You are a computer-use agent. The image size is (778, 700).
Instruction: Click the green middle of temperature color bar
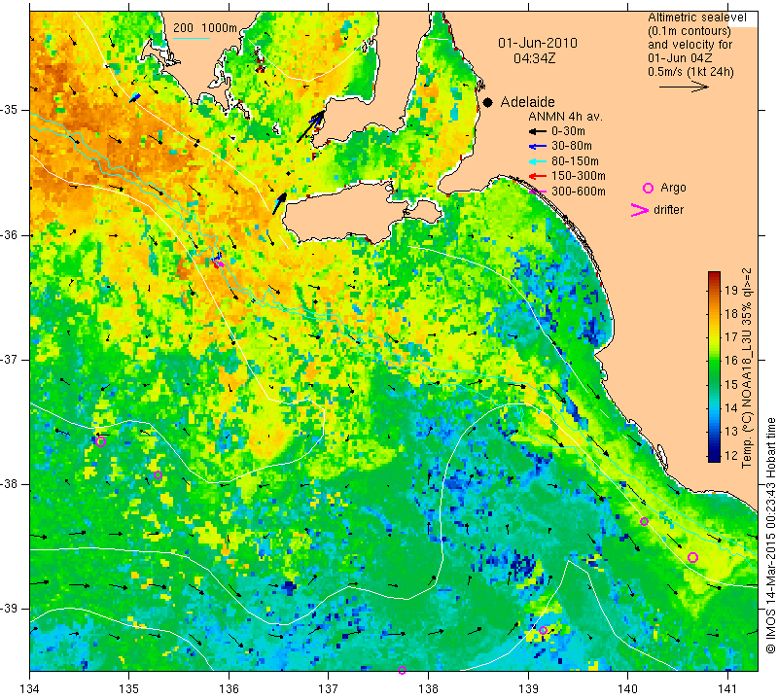714,367
